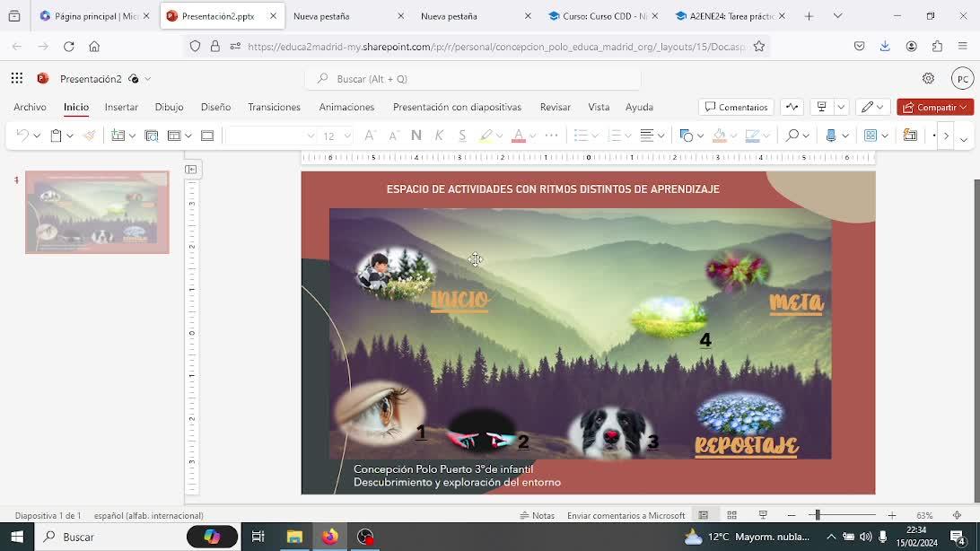This screenshot has width=980, height=551.
Task: Open the Transiciones ribbon tab
Action: pos(274,107)
